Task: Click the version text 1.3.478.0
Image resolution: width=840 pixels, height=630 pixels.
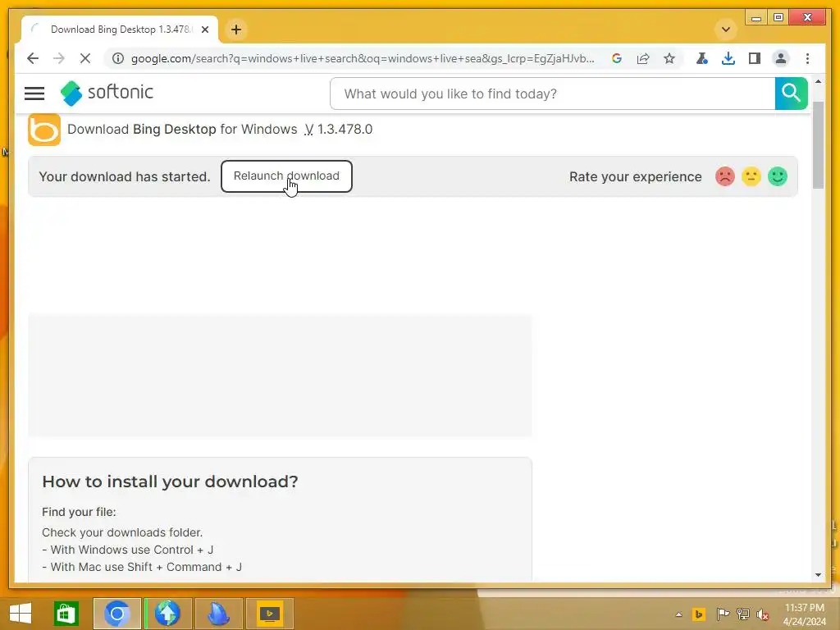Action: click(x=345, y=129)
